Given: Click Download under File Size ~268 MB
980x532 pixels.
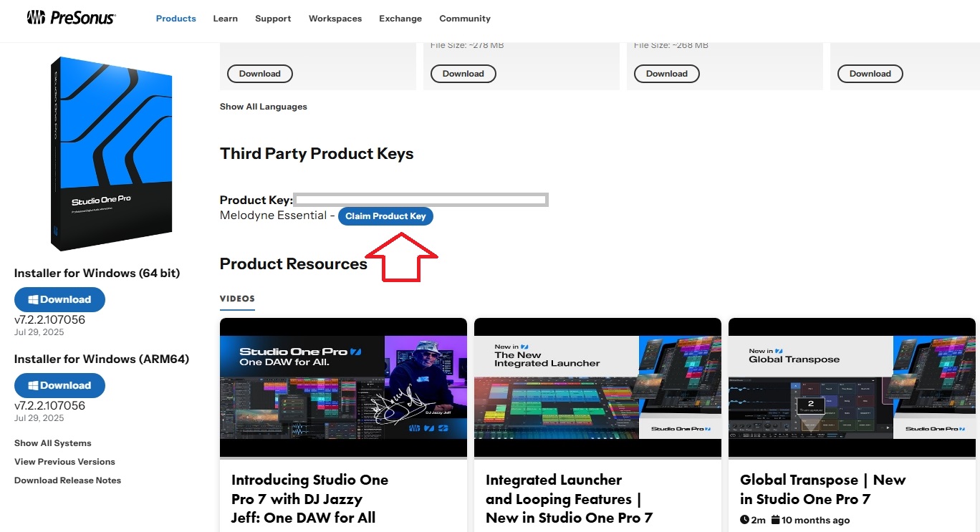Looking at the screenshot, I should 667,74.
